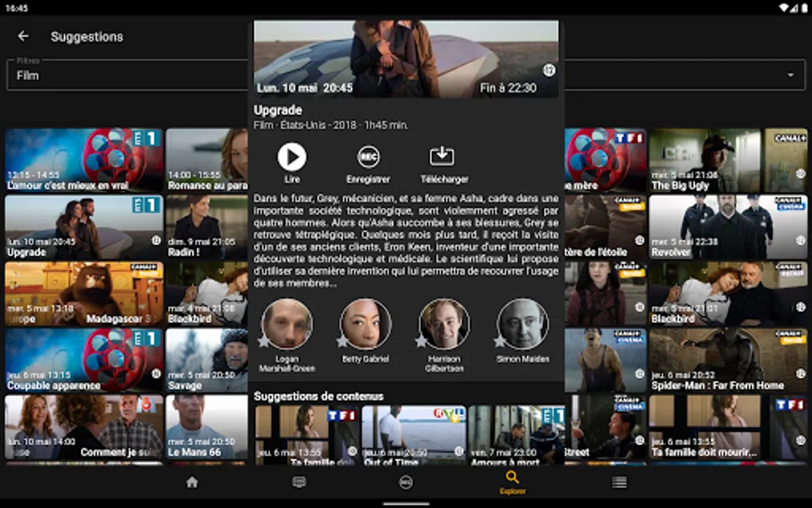Image resolution: width=812 pixels, height=508 pixels.
Task: Open Blackbird thumbnail dated mar. 4 mai
Action: (207, 294)
